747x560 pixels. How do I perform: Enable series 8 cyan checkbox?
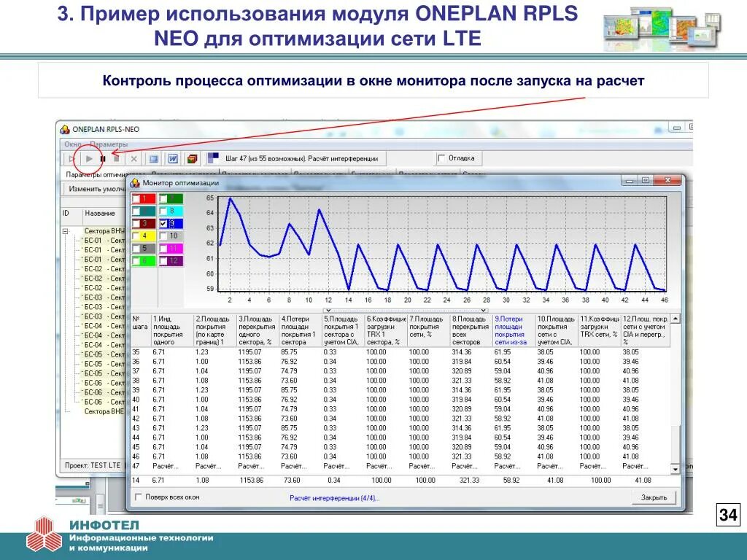point(163,211)
